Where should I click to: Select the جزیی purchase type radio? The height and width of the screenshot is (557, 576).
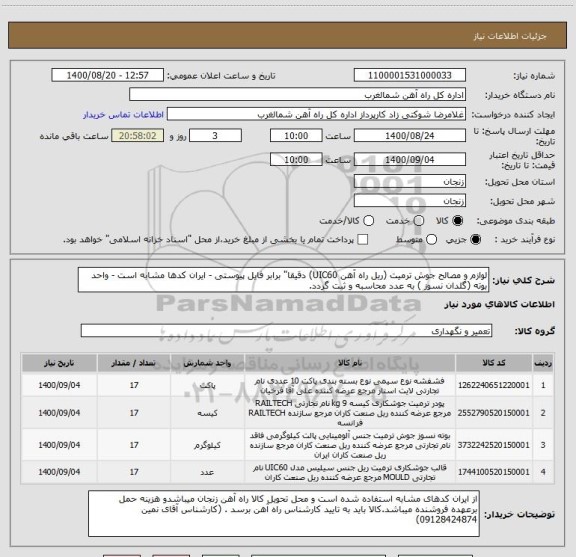pos(476,240)
